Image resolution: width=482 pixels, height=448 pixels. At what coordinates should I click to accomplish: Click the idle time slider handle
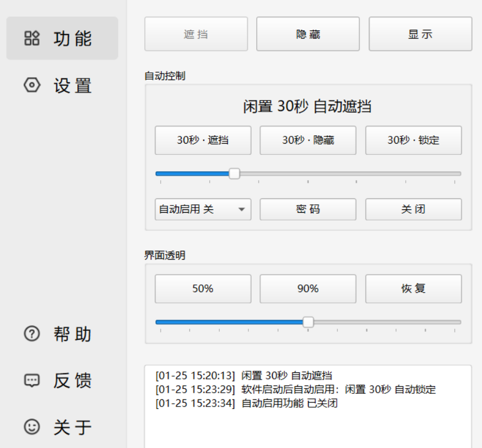pyautogui.click(x=234, y=173)
